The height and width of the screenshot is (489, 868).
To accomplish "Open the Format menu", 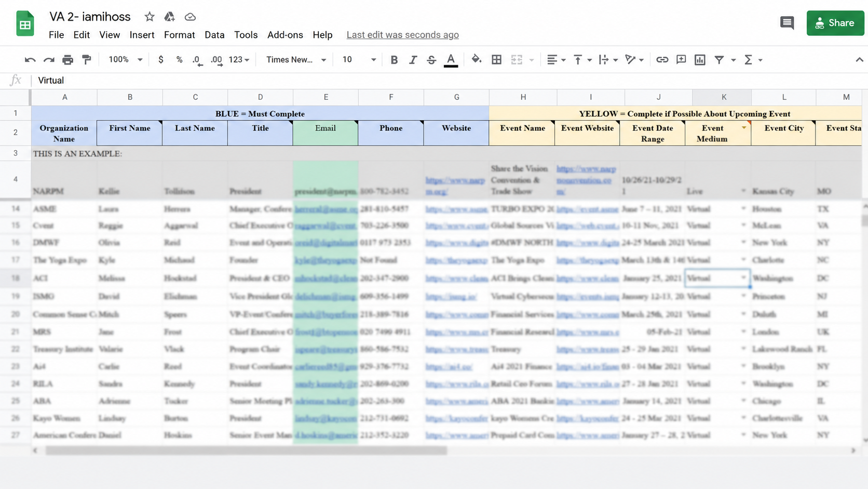I will coord(179,35).
